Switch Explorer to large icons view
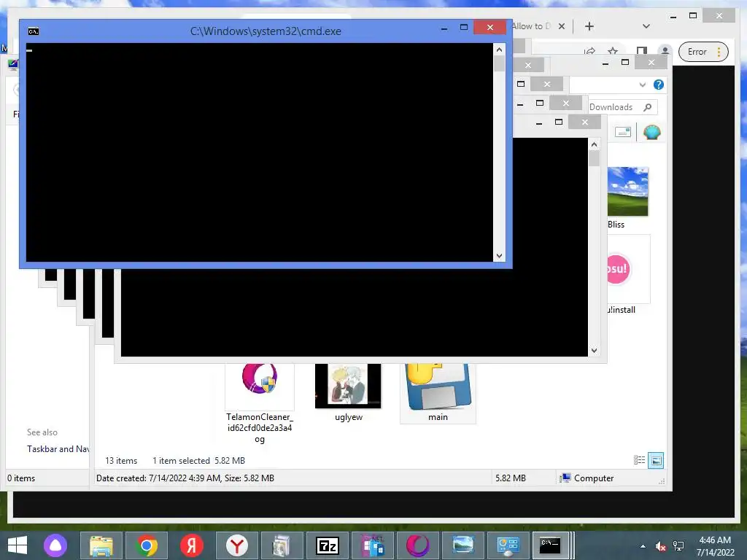747x560 pixels. (656, 460)
